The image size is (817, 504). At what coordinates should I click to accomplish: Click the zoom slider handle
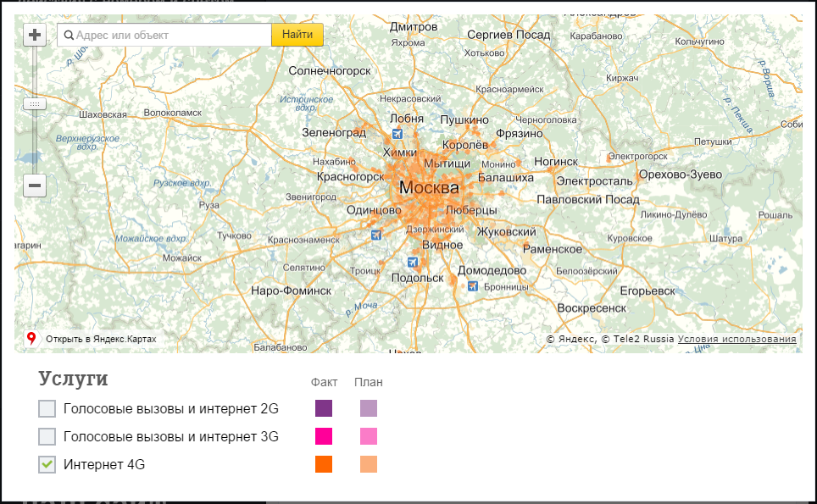35,104
